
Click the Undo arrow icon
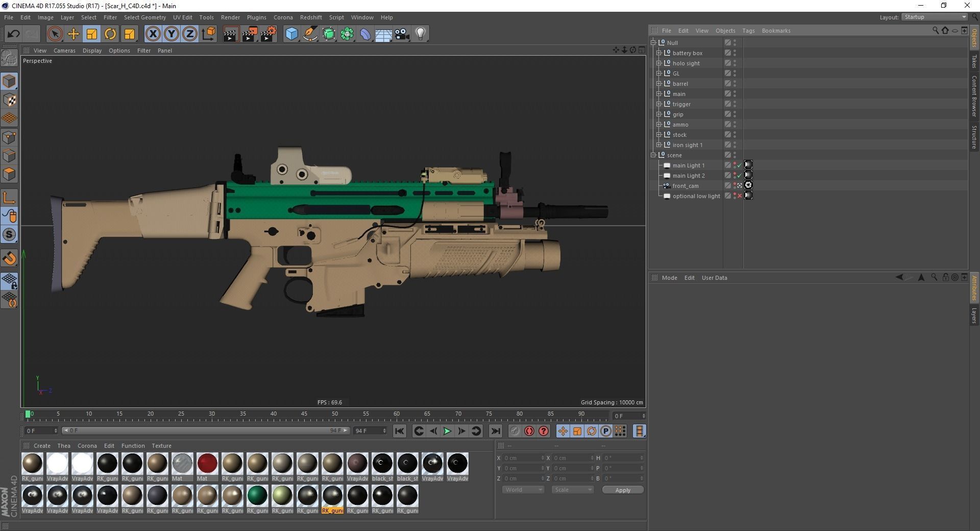[x=13, y=34]
